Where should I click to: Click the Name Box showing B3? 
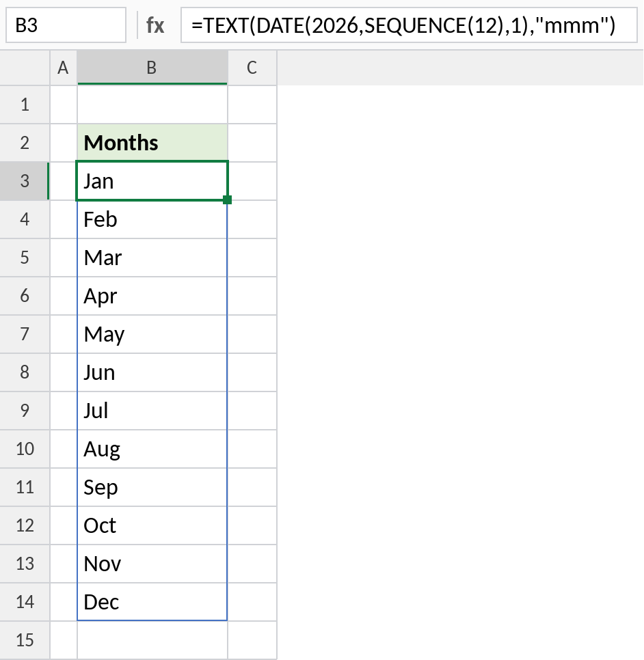click(x=66, y=25)
